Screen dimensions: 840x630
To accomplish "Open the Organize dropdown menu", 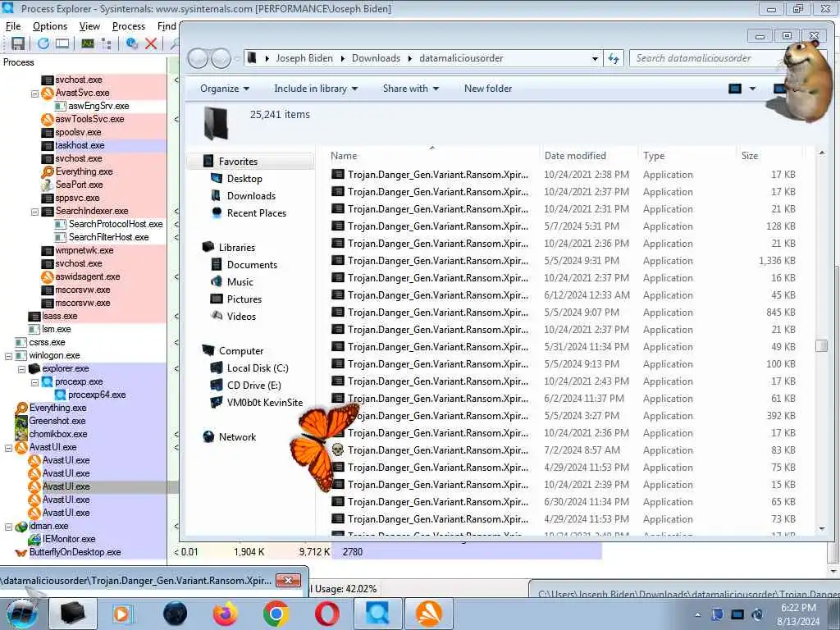I will 225,89.
